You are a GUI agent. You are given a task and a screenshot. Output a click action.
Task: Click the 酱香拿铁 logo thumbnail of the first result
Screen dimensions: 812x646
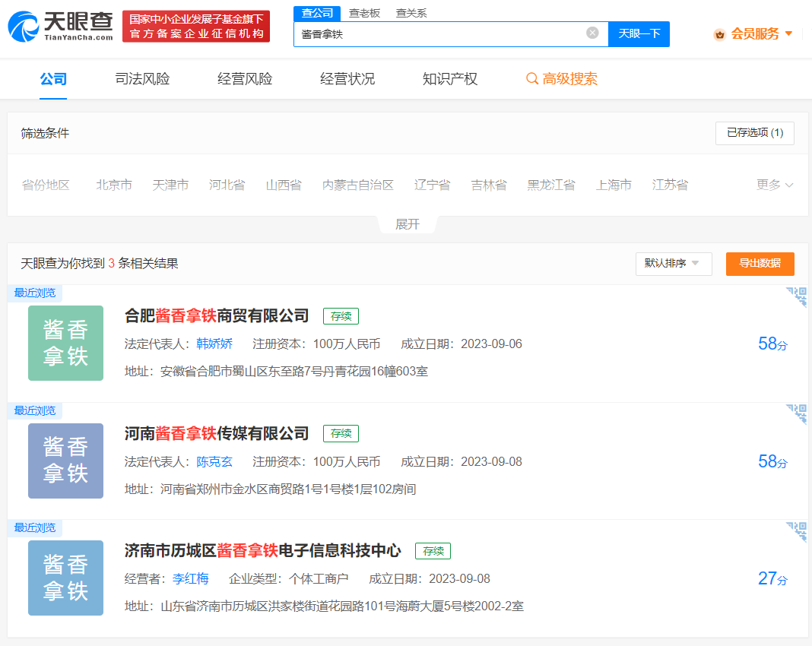[x=65, y=343]
